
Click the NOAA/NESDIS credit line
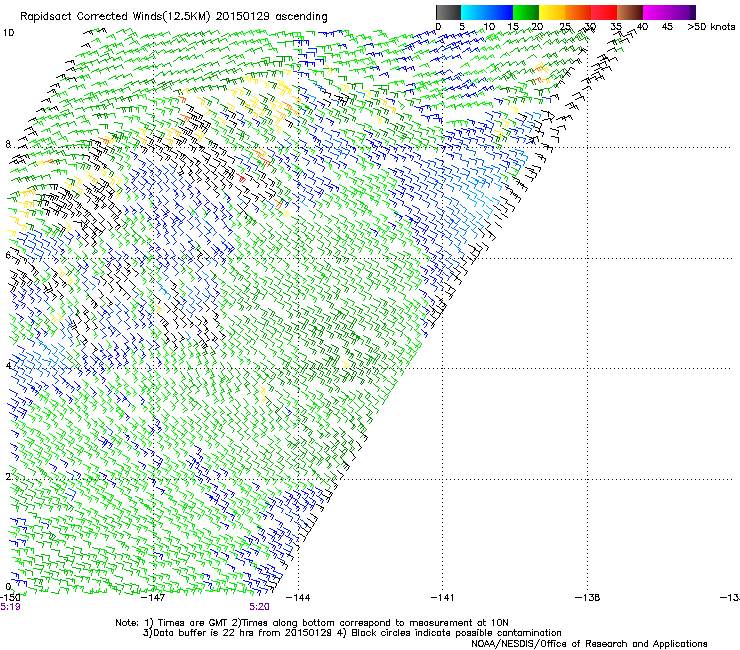(x=589, y=644)
